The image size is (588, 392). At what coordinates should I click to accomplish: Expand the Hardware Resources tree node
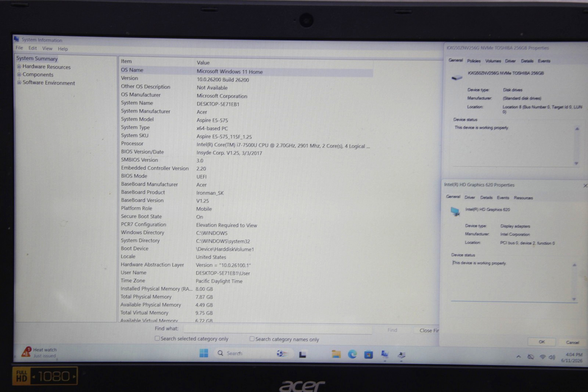19,67
